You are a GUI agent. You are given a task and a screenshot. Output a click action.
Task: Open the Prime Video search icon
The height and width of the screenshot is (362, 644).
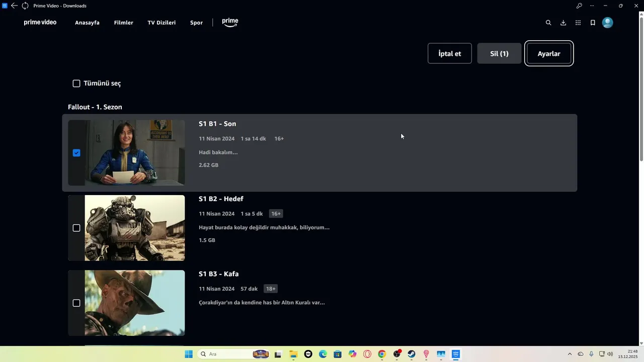click(x=548, y=23)
